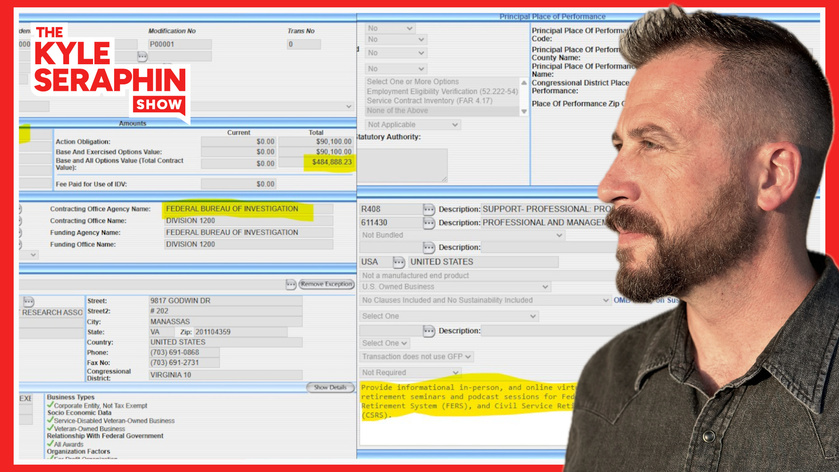Click the Modification No field showing P00001

(x=180, y=44)
